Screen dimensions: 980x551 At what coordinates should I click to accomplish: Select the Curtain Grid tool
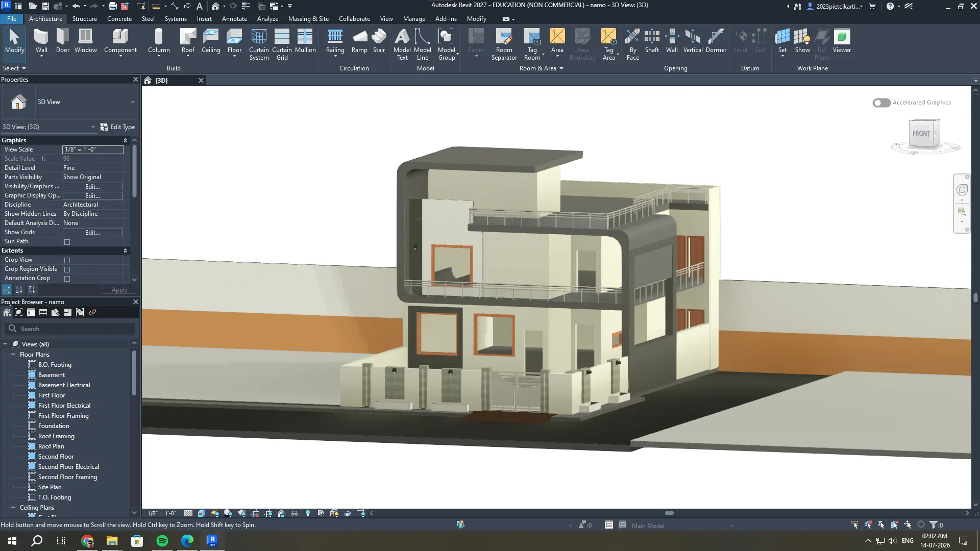coord(282,44)
